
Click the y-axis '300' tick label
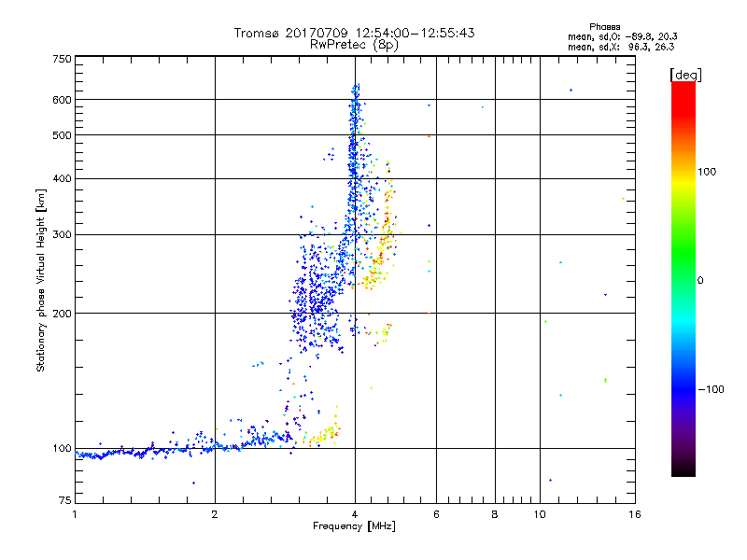63,234
